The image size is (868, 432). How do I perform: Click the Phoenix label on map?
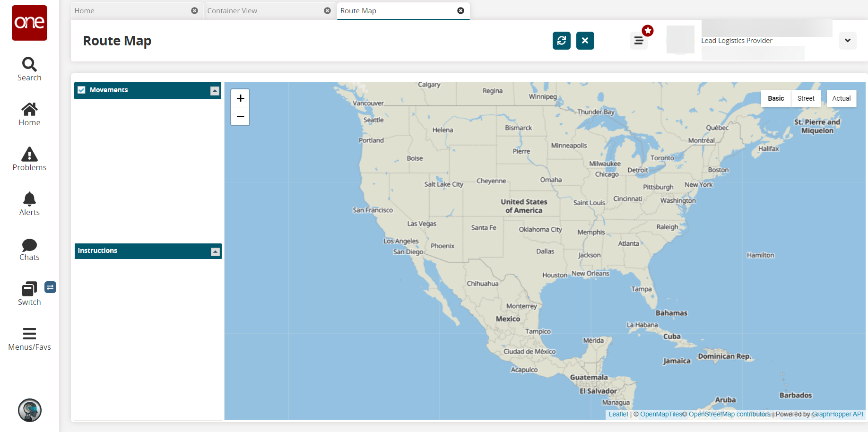(x=443, y=246)
